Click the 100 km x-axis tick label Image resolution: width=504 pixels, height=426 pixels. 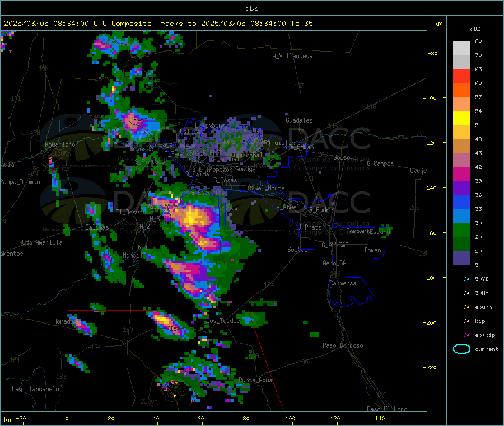[290, 418]
